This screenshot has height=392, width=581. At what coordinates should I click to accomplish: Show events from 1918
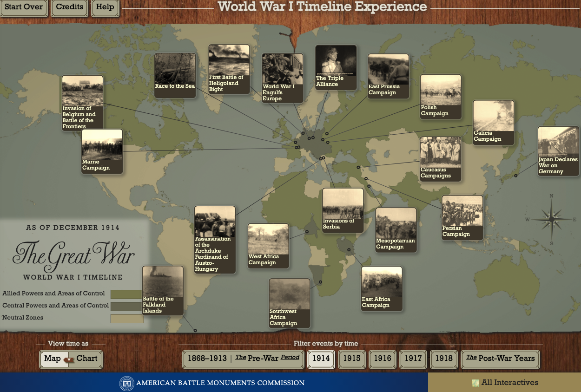tap(444, 359)
